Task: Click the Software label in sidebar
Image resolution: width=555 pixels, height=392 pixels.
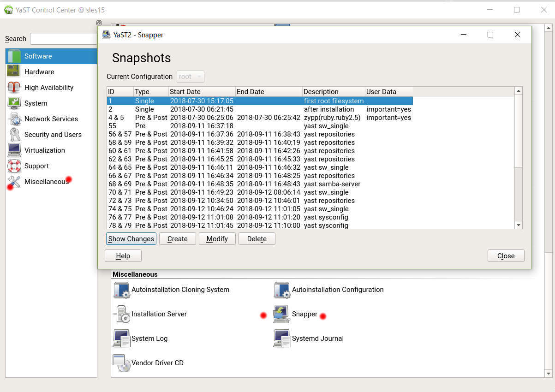Action: coord(38,56)
